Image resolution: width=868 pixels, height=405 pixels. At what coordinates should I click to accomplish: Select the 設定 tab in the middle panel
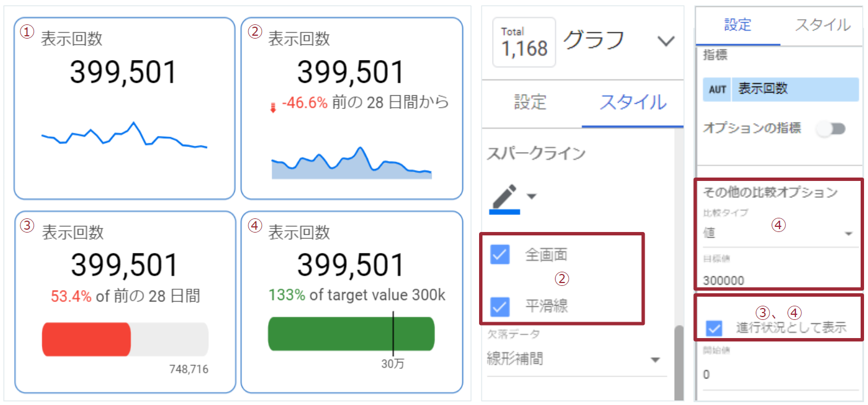click(x=530, y=102)
